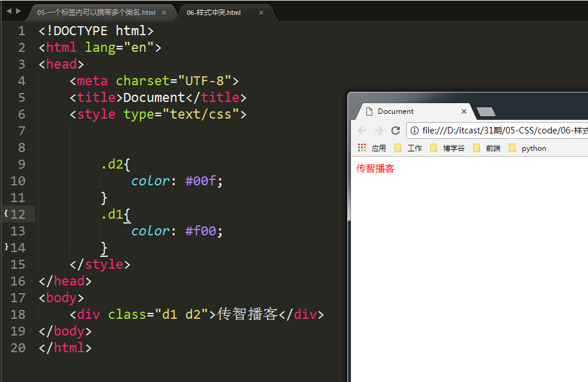Click the word Document in title tag
The height and width of the screenshot is (382, 588).
(154, 98)
